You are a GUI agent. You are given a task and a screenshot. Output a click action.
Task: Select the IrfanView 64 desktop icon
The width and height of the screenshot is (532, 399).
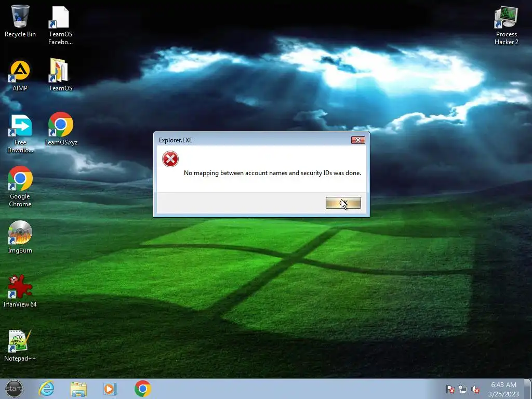(x=20, y=291)
